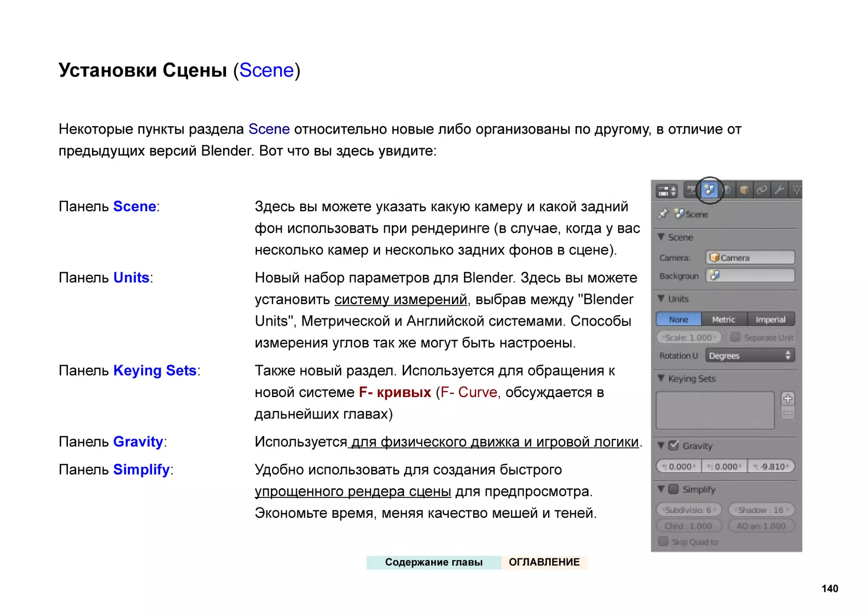Click the "Панель Units" label

tap(106, 278)
